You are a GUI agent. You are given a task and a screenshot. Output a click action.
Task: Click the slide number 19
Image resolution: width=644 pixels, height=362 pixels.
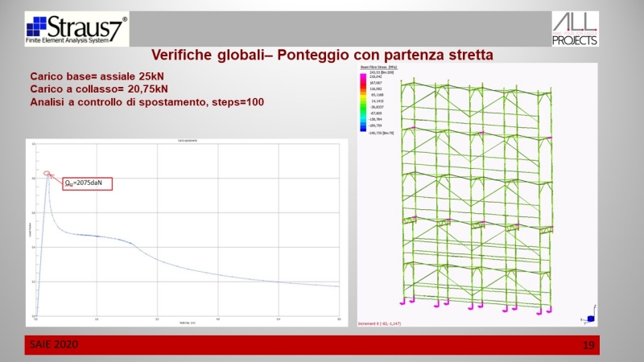point(588,345)
